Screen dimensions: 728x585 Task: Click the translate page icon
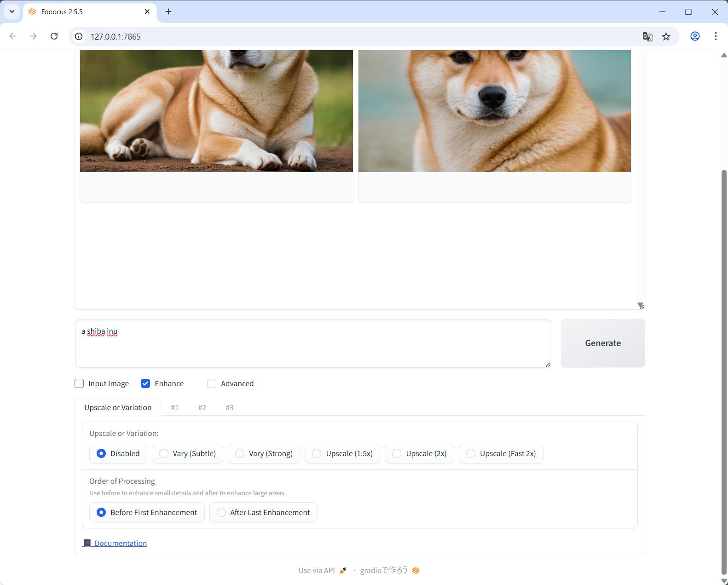647,36
